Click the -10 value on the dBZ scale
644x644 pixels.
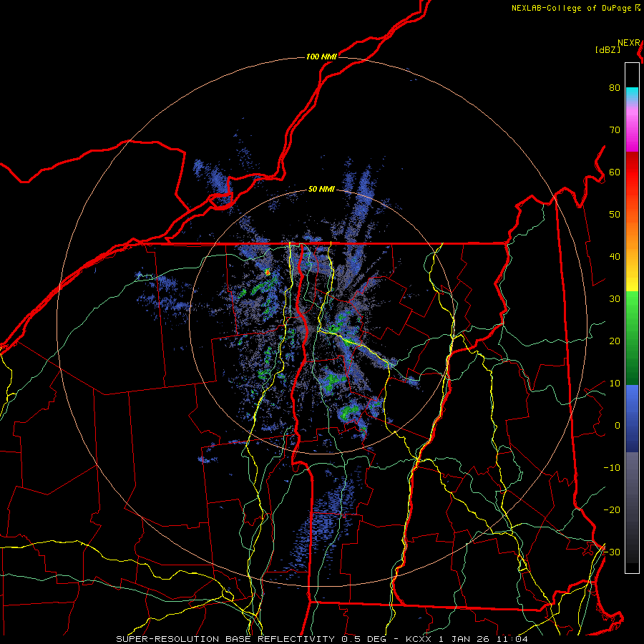(x=612, y=468)
